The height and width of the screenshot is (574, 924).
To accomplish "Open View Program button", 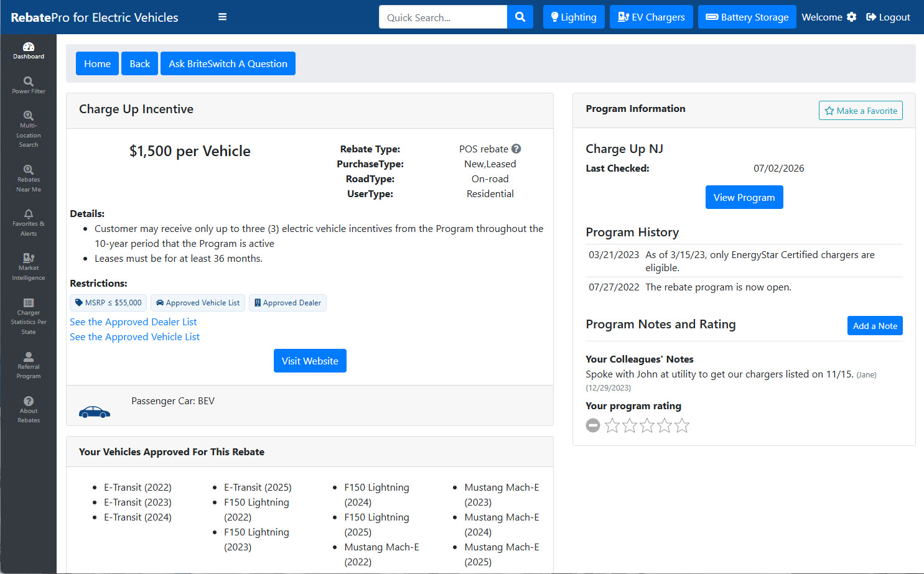I will point(744,197).
